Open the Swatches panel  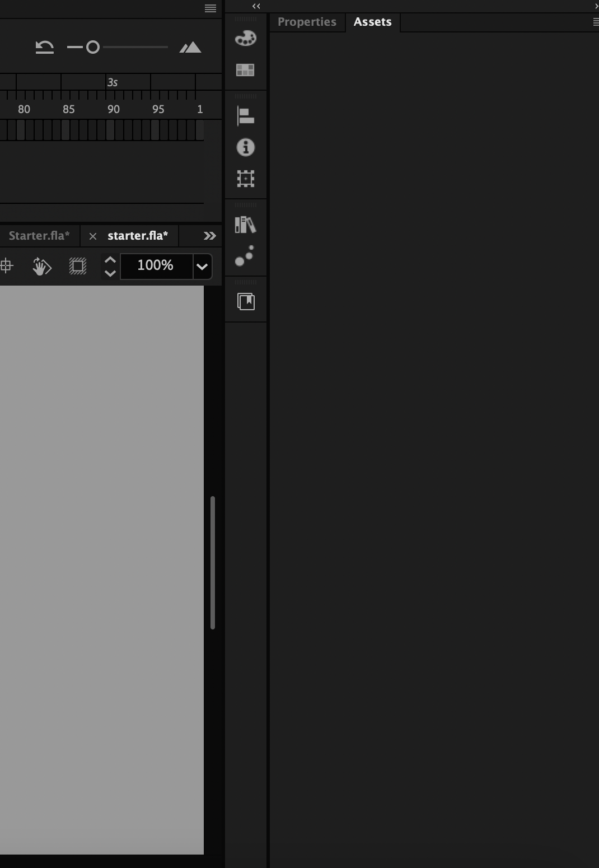tap(246, 70)
